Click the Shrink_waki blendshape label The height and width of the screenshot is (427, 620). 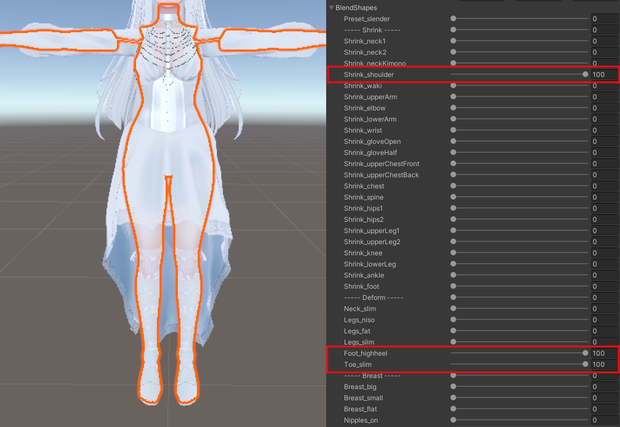[363, 86]
